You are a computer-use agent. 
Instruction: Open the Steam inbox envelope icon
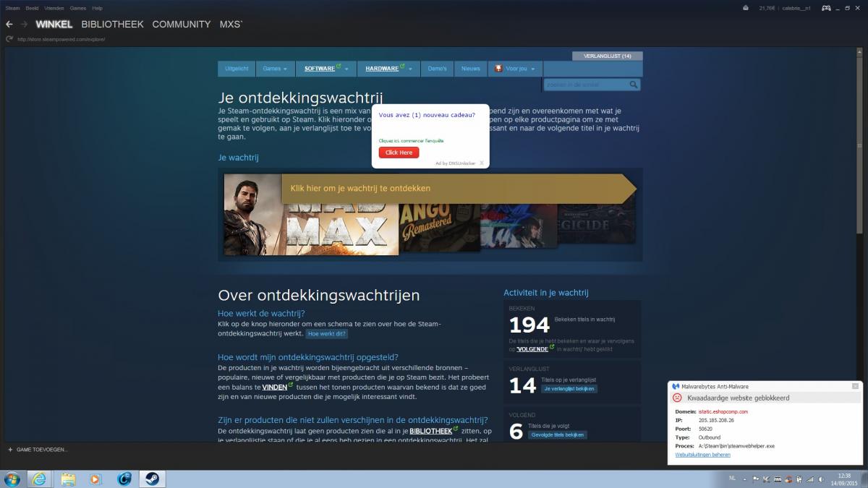pos(746,8)
